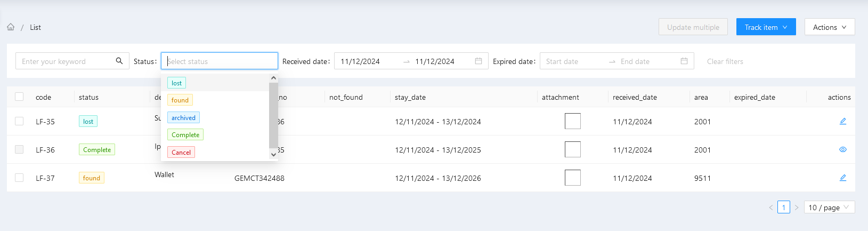Viewport: 868px width, 231px height.
Task: Click the status dropdown scrollbar down arrow
Action: pyautogui.click(x=274, y=155)
